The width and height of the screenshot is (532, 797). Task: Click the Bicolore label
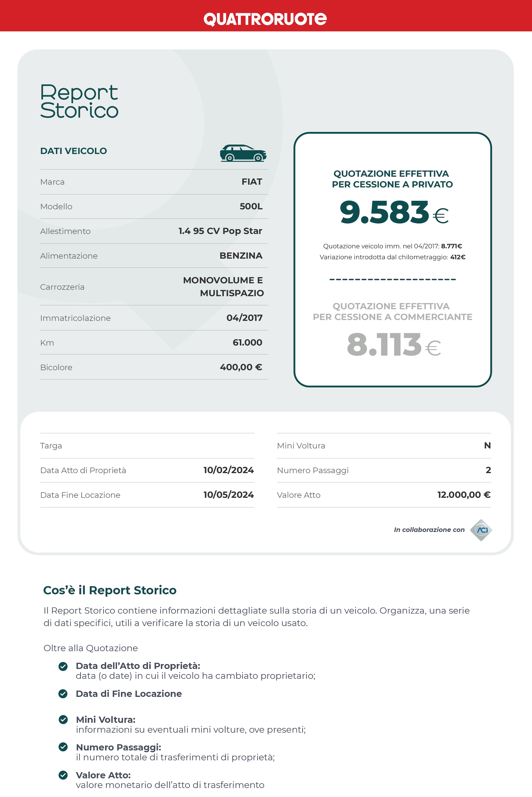click(56, 367)
